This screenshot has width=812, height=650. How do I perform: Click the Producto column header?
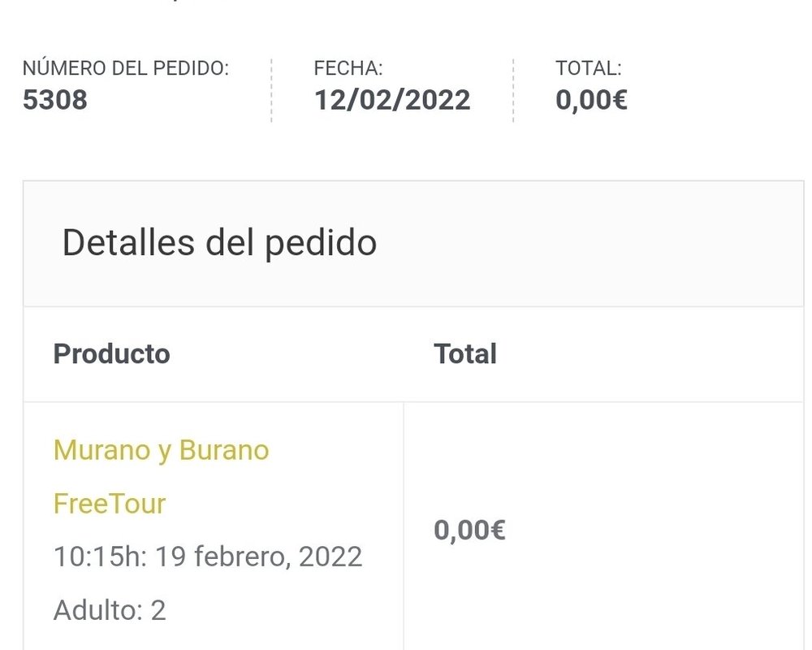pos(111,353)
